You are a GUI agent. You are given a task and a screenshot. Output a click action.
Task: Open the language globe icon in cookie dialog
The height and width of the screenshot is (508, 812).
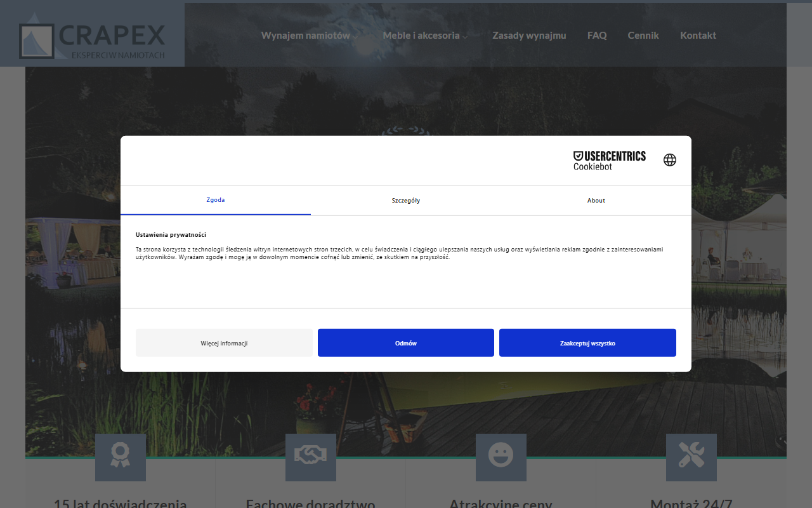(x=670, y=160)
